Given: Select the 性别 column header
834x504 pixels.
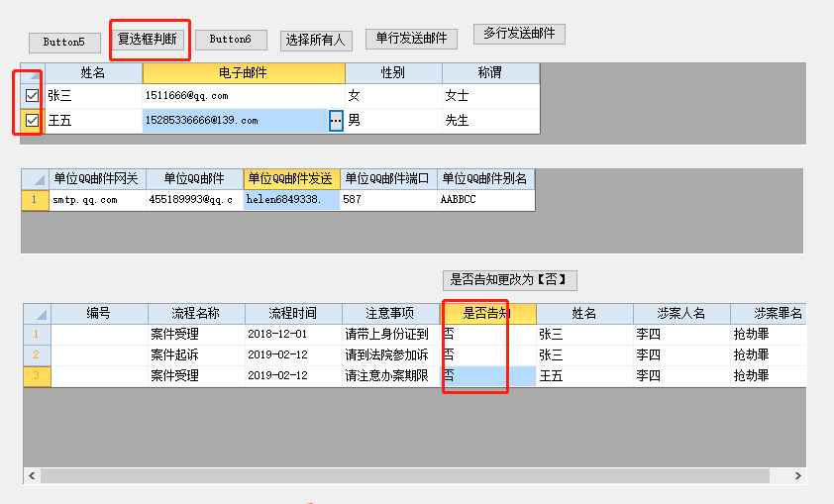Looking at the screenshot, I should tap(393, 73).
